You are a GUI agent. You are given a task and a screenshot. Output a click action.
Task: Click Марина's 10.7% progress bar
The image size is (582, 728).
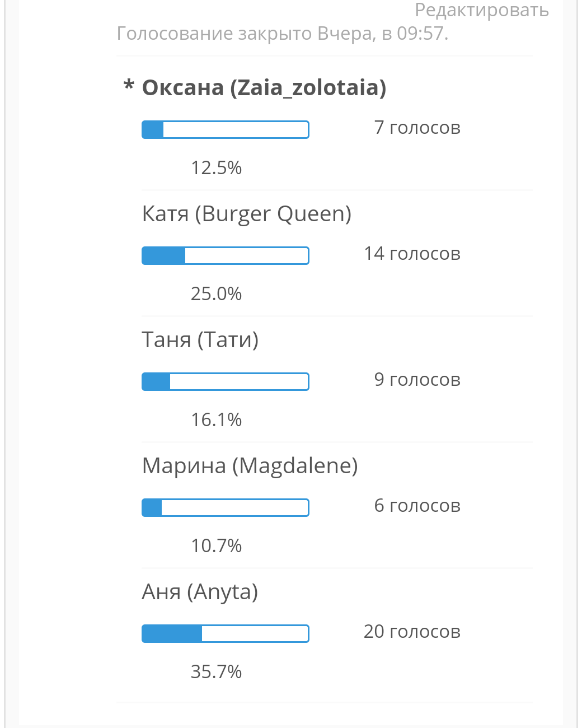226,507
